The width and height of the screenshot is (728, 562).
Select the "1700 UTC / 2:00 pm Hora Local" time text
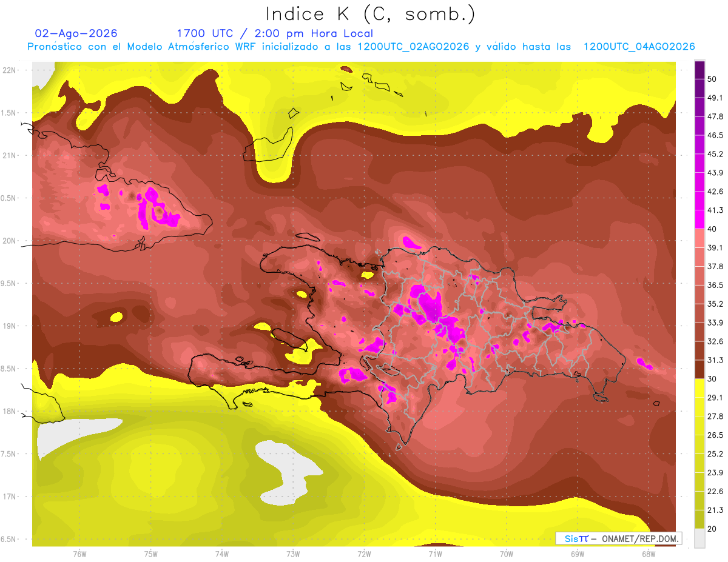275,33
